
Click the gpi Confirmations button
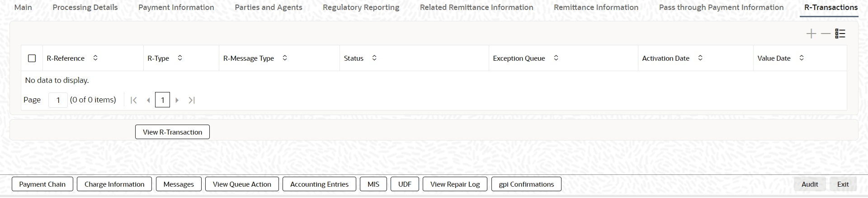(526, 184)
